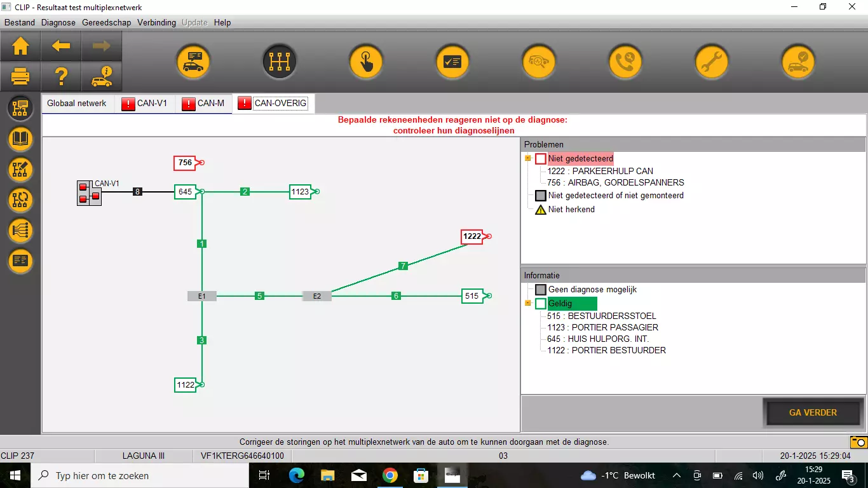The image size is (868, 488).
Task: Toggle the 'Geldig' green checkbox
Action: pos(541,304)
